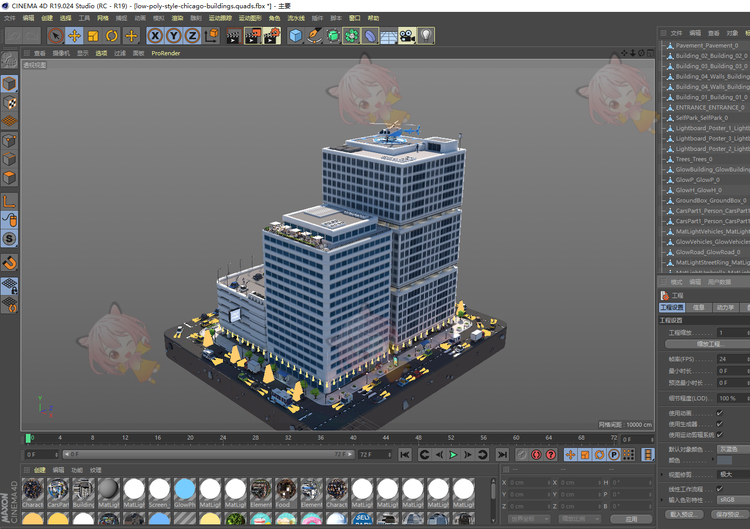
Task: Toggle the Z axis lock
Action: coord(192,36)
